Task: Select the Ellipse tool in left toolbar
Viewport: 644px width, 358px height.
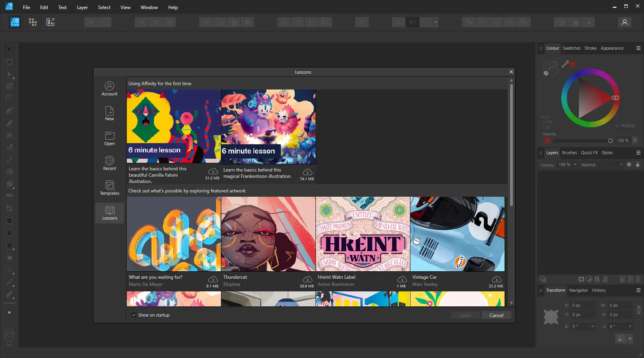Action: (x=9, y=233)
